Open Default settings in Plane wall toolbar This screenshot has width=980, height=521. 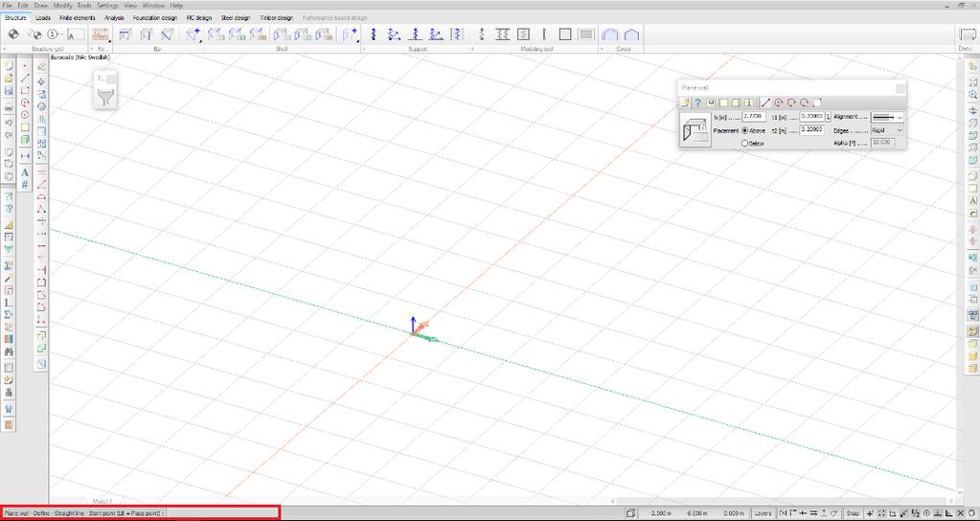686,102
